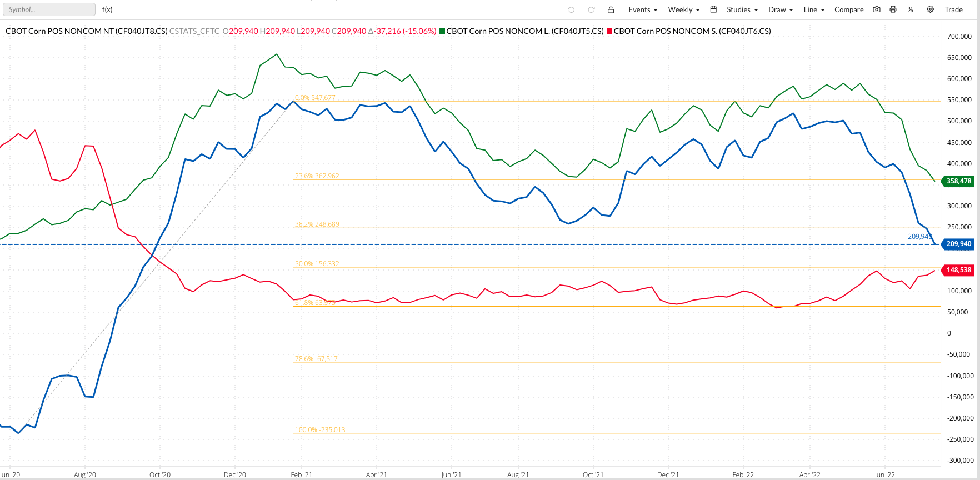The image size is (980, 480).
Task: Take a chart snapshot with camera icon
Action: [x=877, y=9]
